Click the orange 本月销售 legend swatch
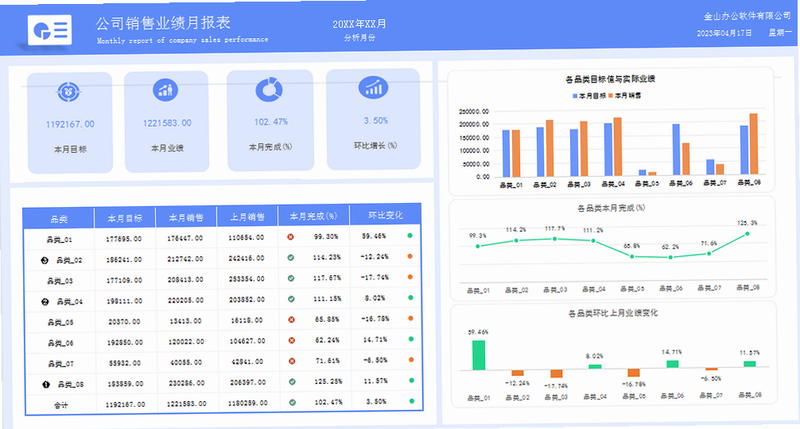Viewport: 800px width, 429px height. (611, 96)
